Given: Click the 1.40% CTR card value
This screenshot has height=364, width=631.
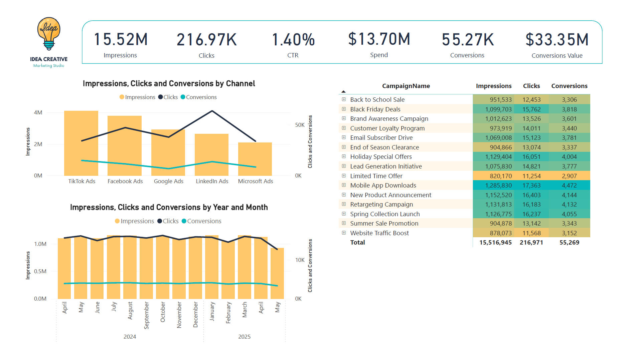Looking at the screenshot, I should [293, 40].
